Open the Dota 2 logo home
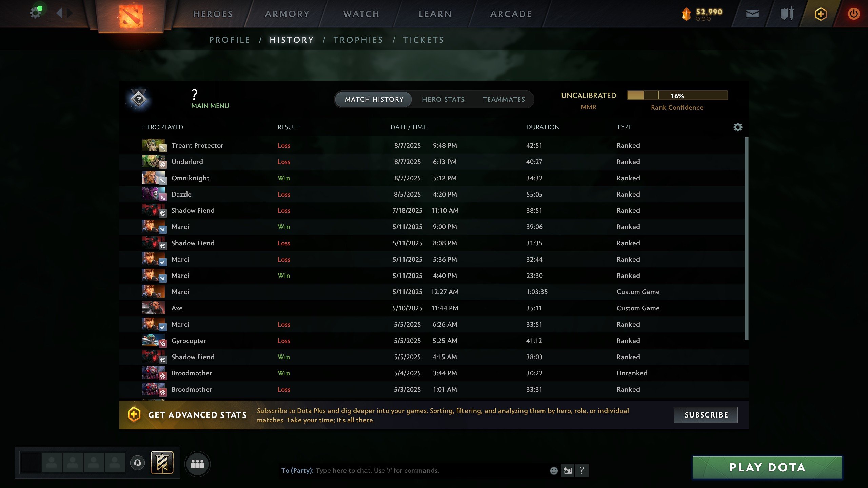868x488 pixels. click(131, 16)
